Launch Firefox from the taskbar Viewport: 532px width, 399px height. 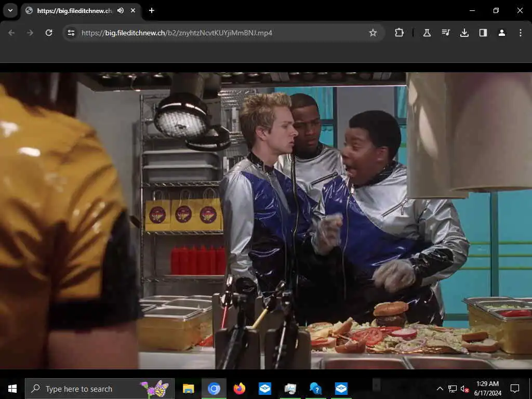coord(239,389)
